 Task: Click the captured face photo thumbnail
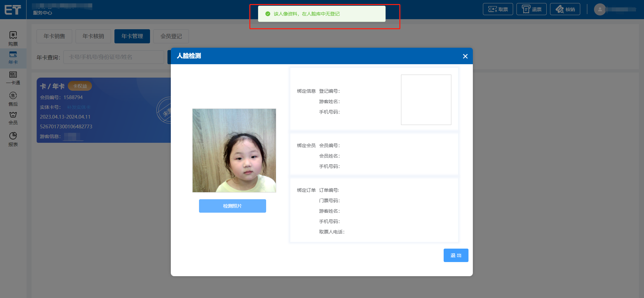pos(234,151)
